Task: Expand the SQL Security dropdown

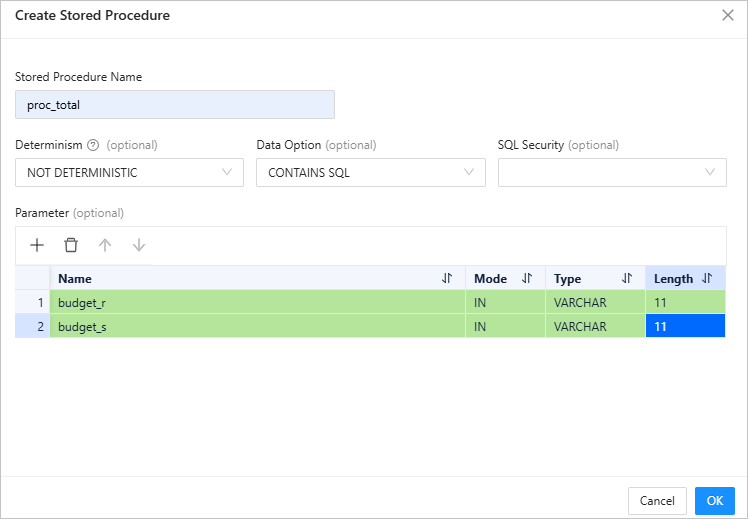Action: pyautogui.click(x=612, y=172)
